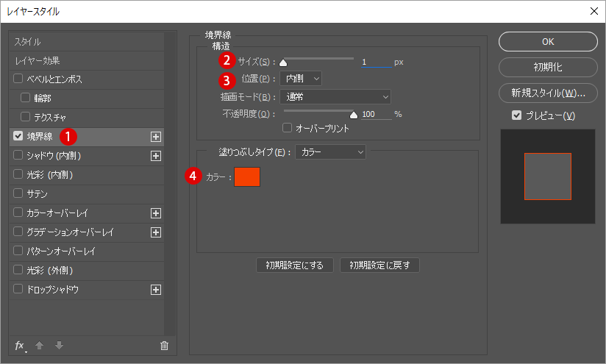Select the パターンオーバーレイ effect row
Screen dimensions: 606x364
click(87, 251)
